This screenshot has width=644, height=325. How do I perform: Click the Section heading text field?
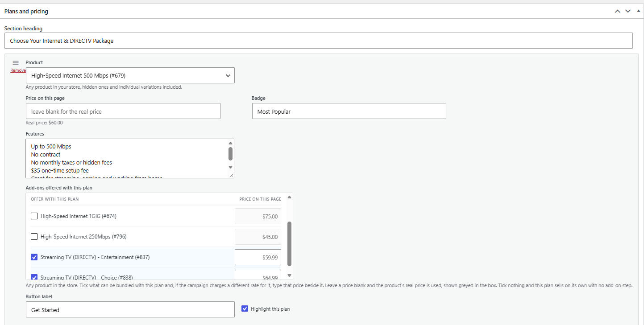tap(319, 41)
